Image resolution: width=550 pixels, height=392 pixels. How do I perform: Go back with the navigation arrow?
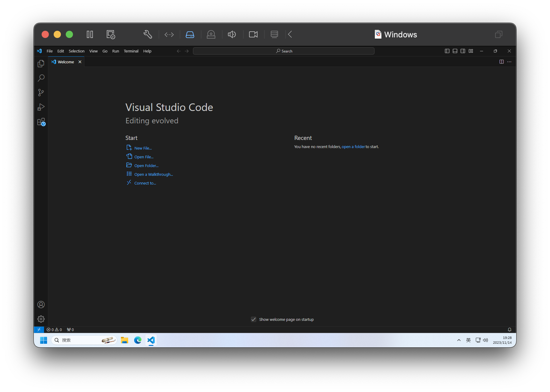tap(179, 51)
